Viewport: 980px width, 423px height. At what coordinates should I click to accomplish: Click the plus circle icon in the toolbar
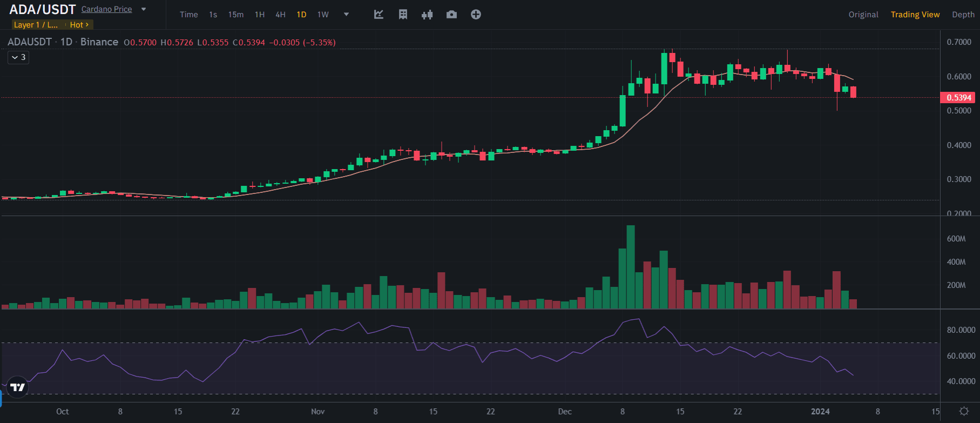click(x=476, y=15)
